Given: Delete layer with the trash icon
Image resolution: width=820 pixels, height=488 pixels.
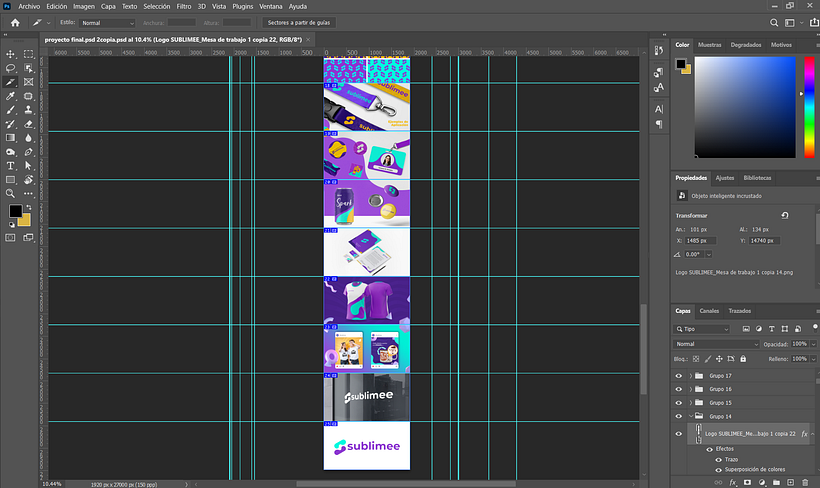Looking at the screenshot, I should pos(805,482).
